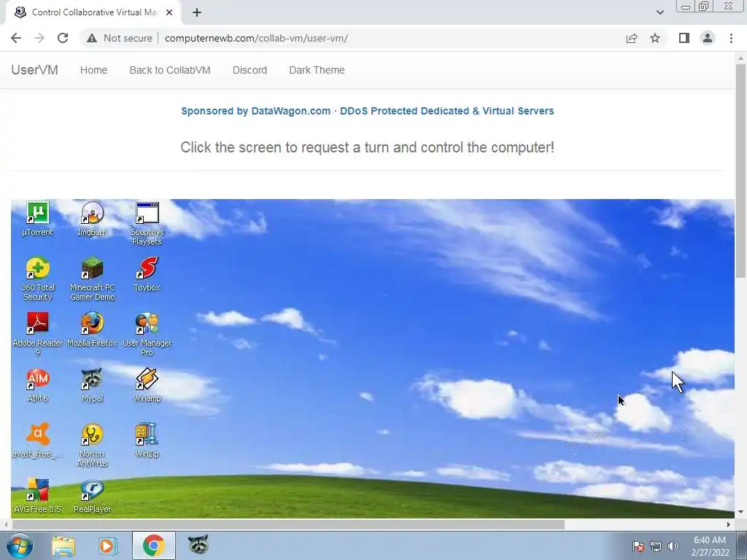
Task: Click the AVG Free 8.5 icon
Action: pyautogui.click(x=38, y=496)
